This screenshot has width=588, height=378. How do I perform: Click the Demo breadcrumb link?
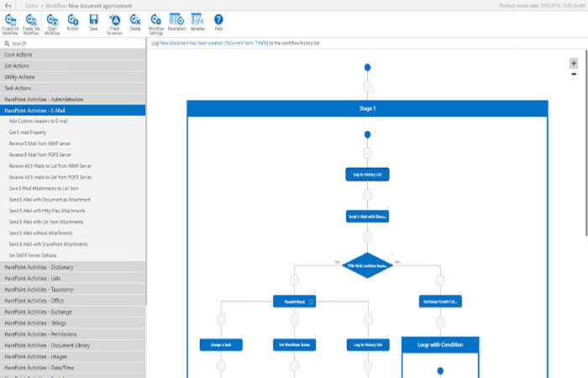(x=32, y=6)
